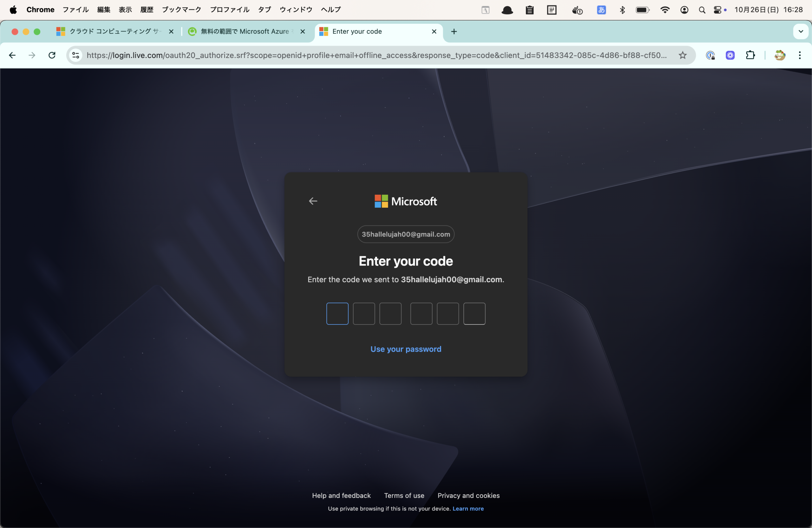Open a new tab with the plus icon

[454, 32]
